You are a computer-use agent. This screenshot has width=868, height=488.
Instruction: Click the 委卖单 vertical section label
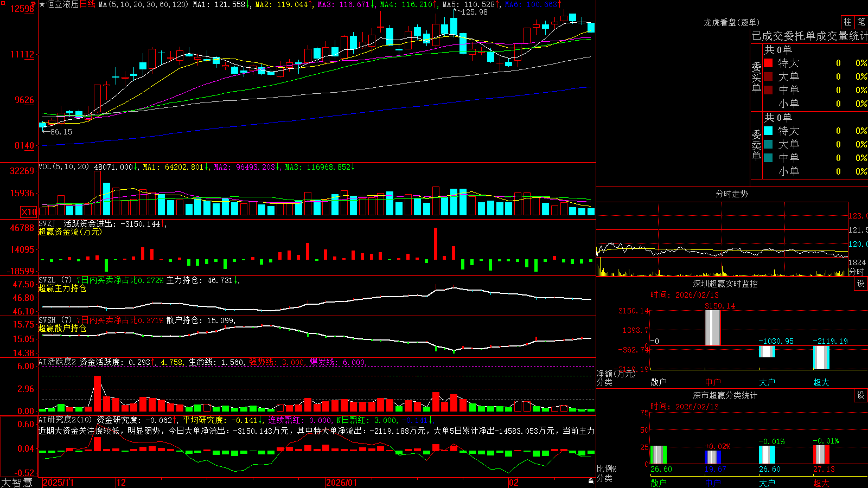pyautogui.click(x=756, y=145)
